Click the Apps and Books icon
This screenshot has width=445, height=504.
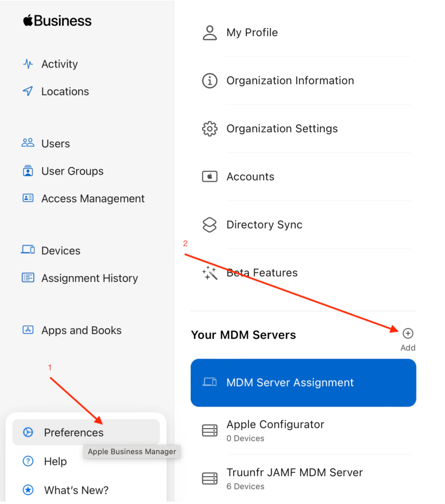click(28, 330)
